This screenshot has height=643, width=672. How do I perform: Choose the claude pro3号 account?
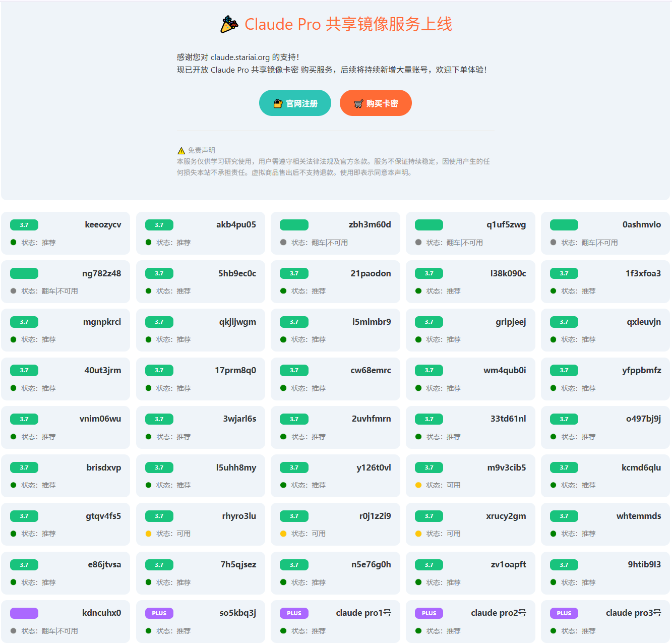pyautogui.click(x=605, y=621)
